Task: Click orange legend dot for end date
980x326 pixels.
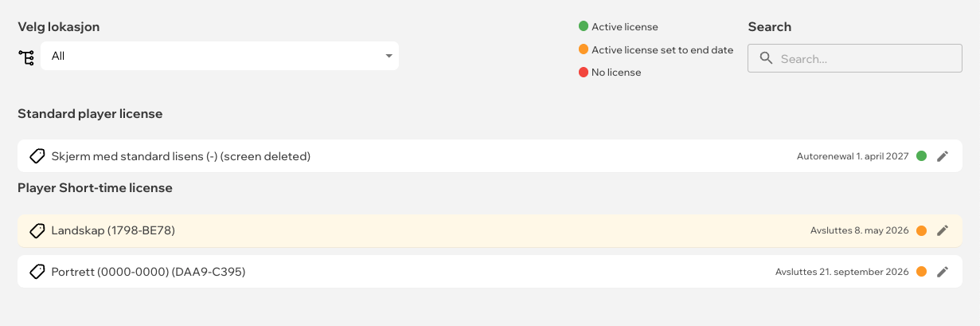Action: tap(584, 49)
